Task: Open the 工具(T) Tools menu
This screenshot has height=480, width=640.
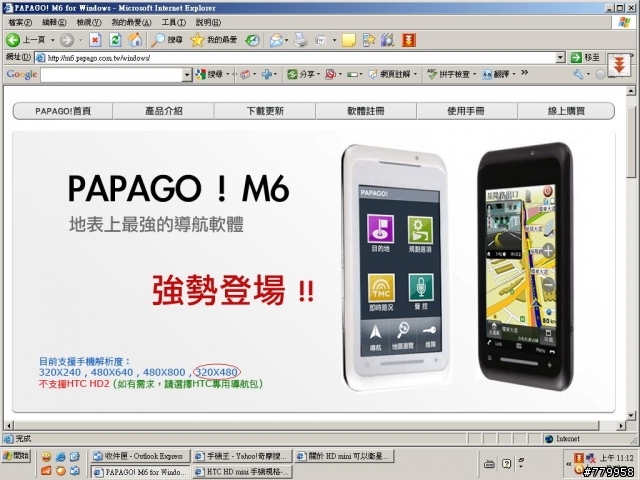Action: click(x=173, y=22)
